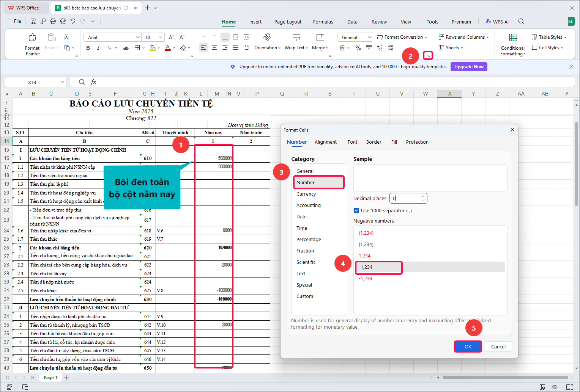Click the Save icon in quick access toolbar
This screenshot has width=580, height=392.
coord(33,21)
